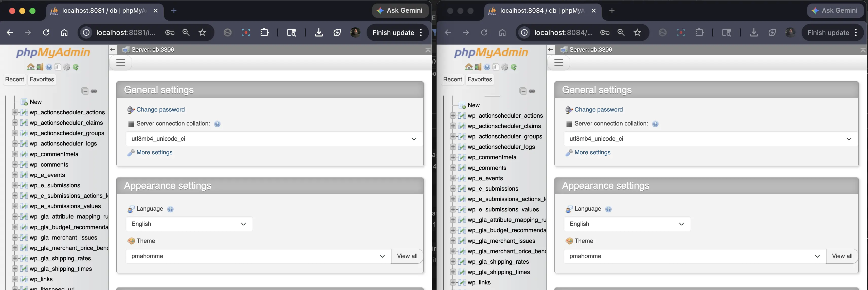Reload navigation panel with green refresh icon
This screenshot has width=868, height=290.
76,67
